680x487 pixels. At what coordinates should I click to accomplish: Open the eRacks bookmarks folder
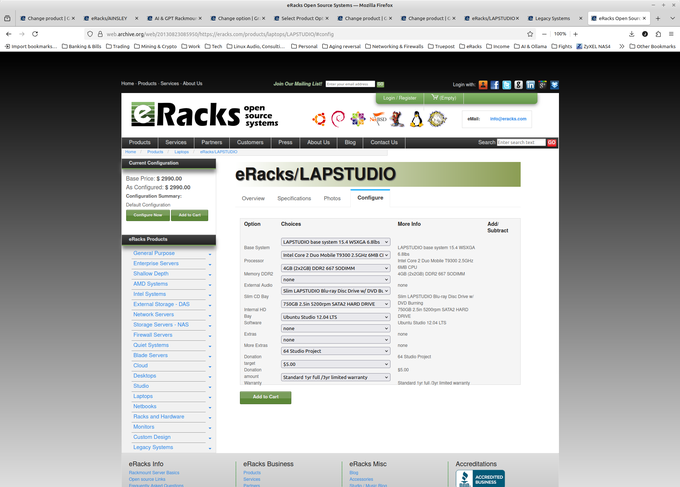(x=471, y=46)
